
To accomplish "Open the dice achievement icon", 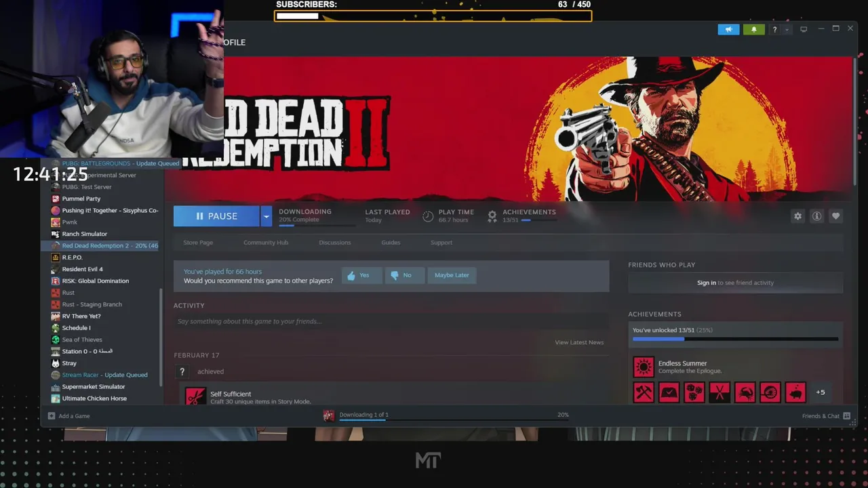I will coord(694,392).
